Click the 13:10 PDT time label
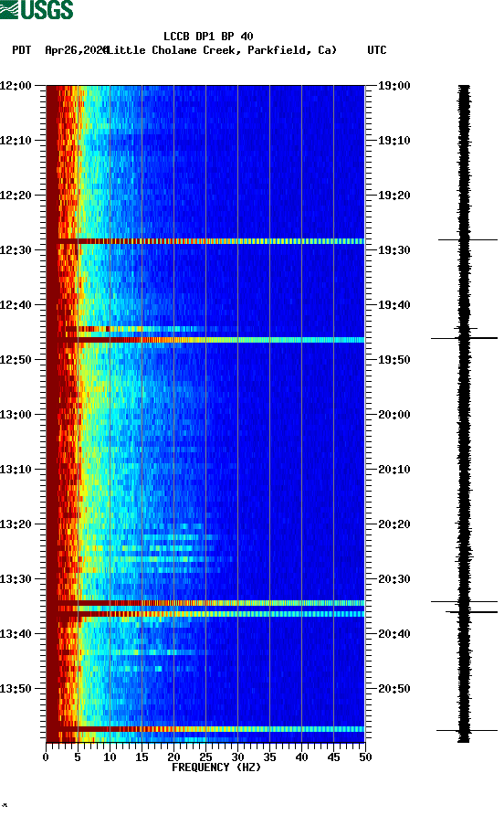This screenshot has width=504, height=815. [x=16, y=470]
